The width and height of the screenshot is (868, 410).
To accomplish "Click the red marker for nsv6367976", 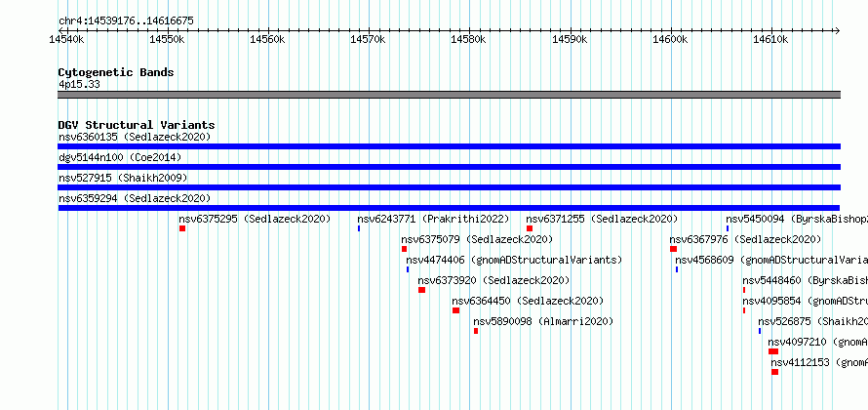I will pos(673,249).
